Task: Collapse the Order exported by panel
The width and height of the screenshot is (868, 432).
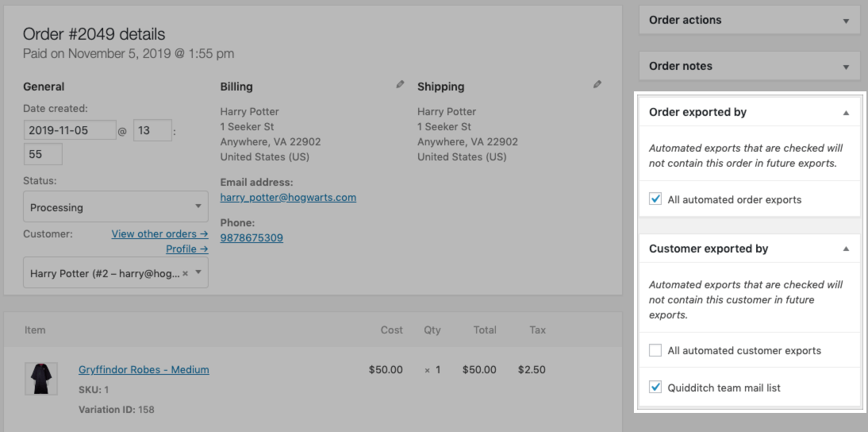Action: point(846,113)
